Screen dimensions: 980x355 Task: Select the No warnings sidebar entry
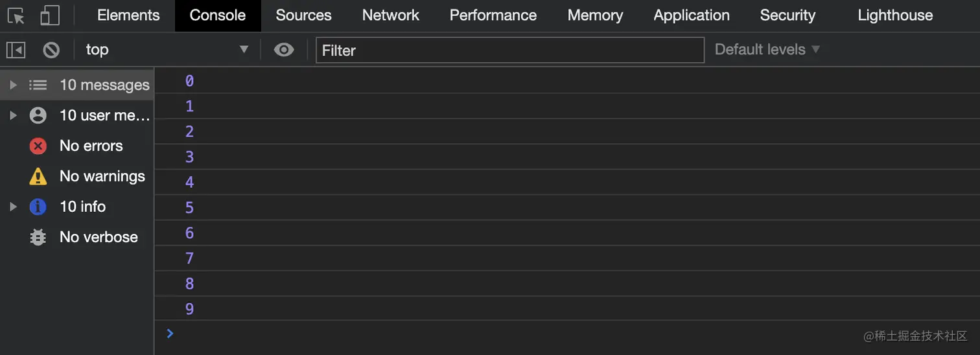[x=102, y=176]
